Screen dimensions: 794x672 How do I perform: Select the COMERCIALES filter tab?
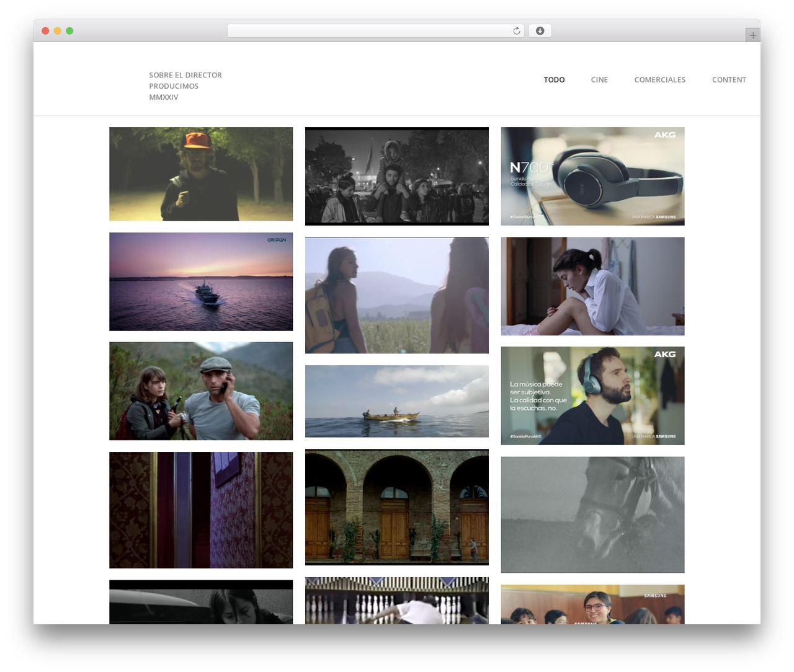click(660, 80)
